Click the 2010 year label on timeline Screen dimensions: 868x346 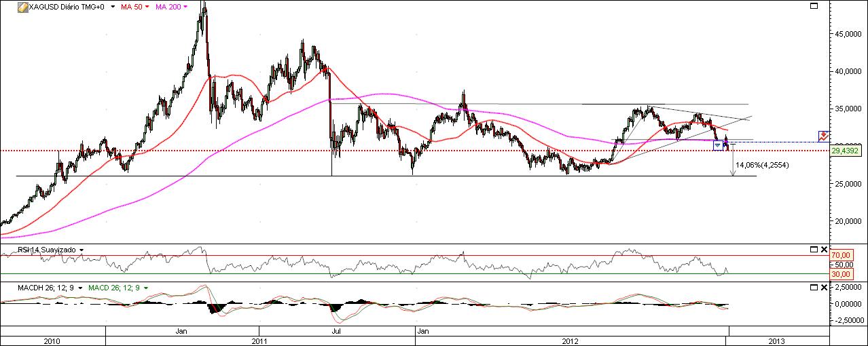tap(52, 341)
